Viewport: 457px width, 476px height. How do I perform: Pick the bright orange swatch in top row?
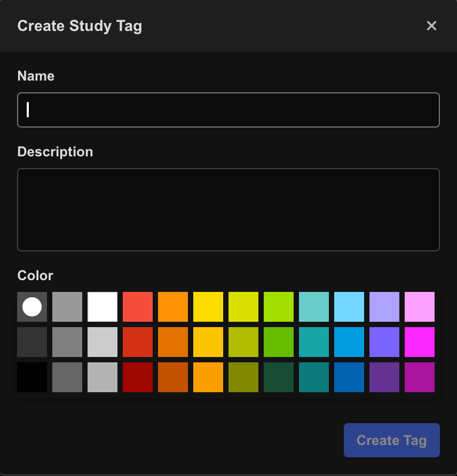click(173, 307)
